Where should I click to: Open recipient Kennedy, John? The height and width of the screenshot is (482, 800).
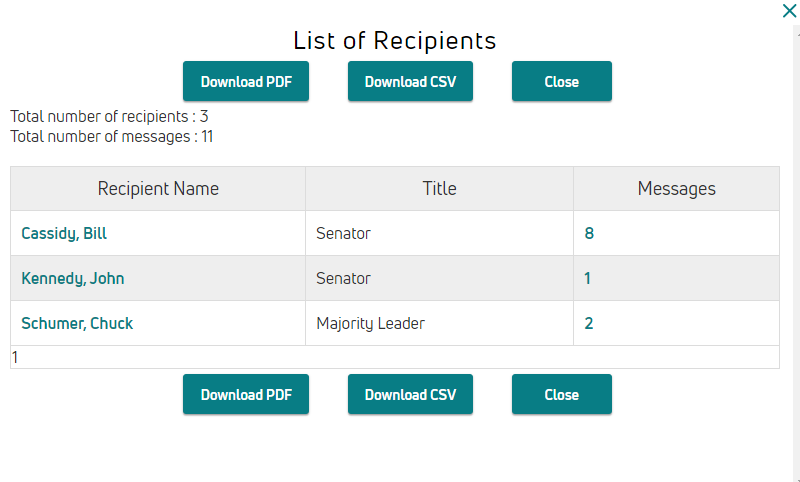(72, 278)
